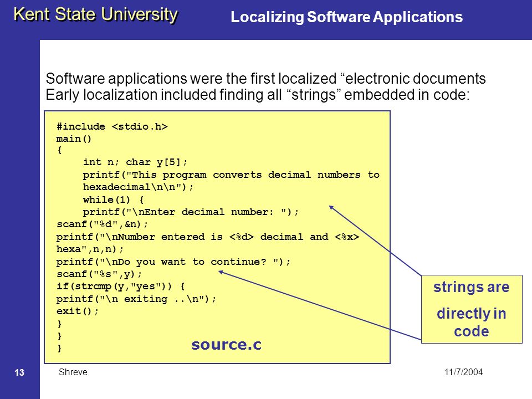
Task: Click the "Localizing Software Applications" heading
Action: 346,17
